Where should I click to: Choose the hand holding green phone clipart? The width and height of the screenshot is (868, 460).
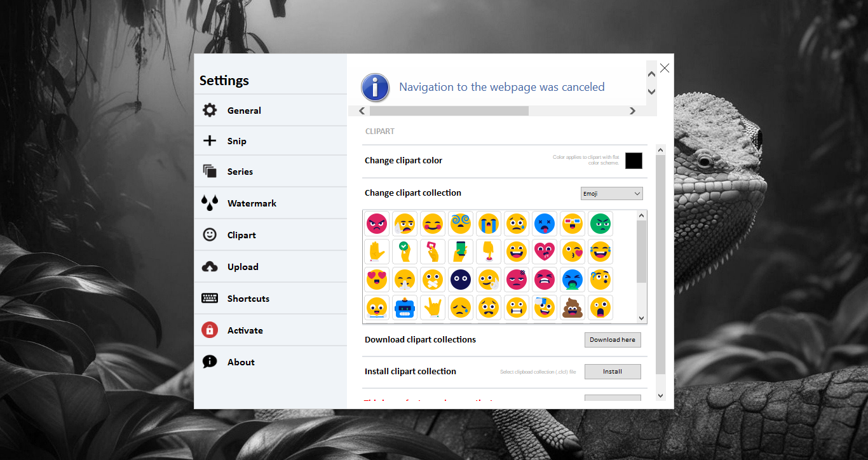coord(461,252)
